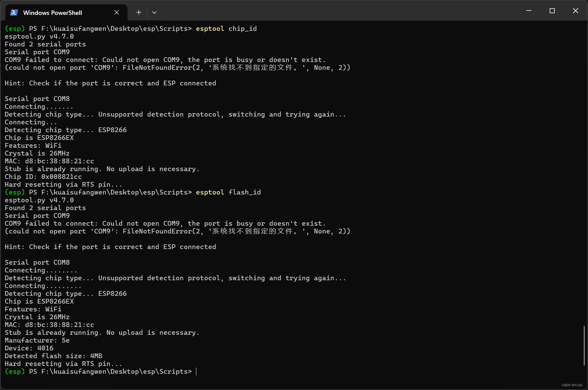
Task: Click the terminal vertical scrollbar thumb
Action: (x=584, y=346)
